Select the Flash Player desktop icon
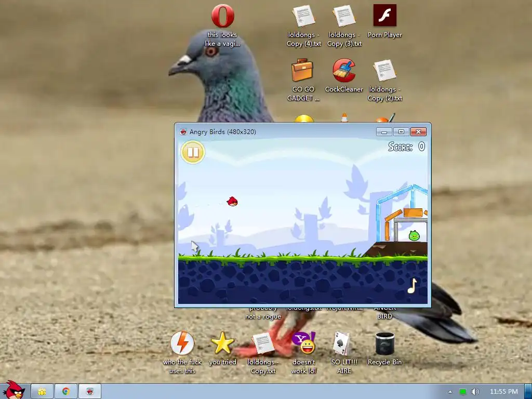This screenshot has width=532, height=399. (x=385, y=21)
